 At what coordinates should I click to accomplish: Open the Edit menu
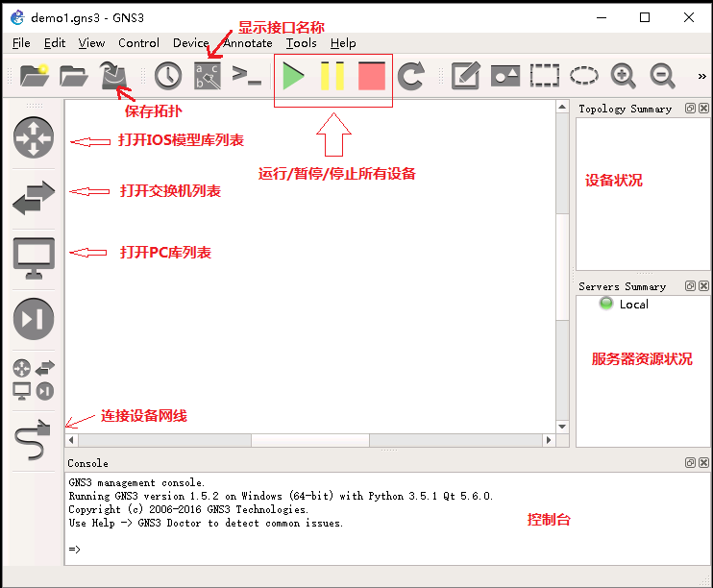coord(55,43)
